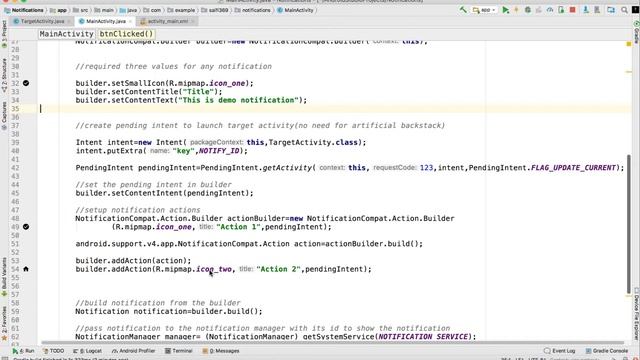640x360 pixels.
Task: Open the Build Variants tool window
Action: [x=4, y=277]
